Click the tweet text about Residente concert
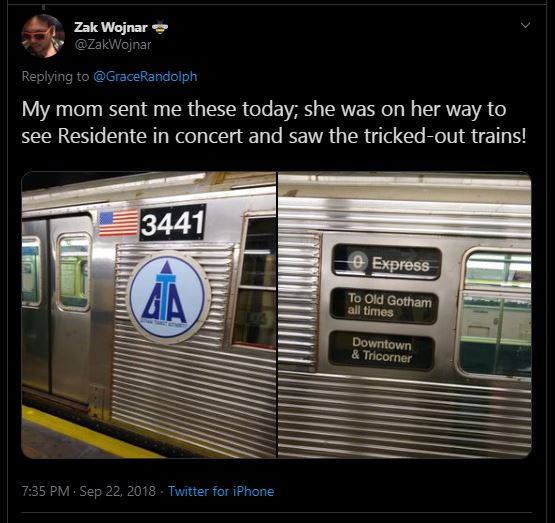 [274, 122]
